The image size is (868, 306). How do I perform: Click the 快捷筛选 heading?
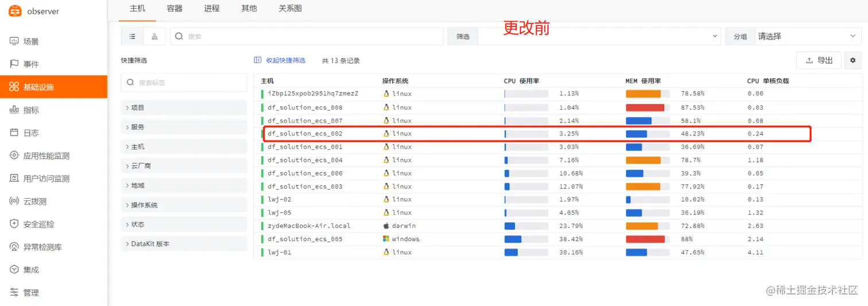(134, 60)
